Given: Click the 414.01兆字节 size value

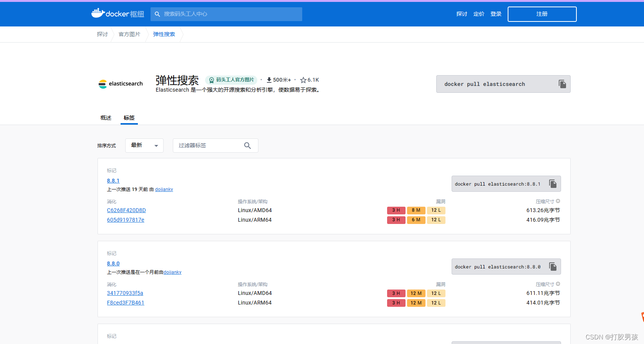Looking at the screenshot, I should point(543,303).
